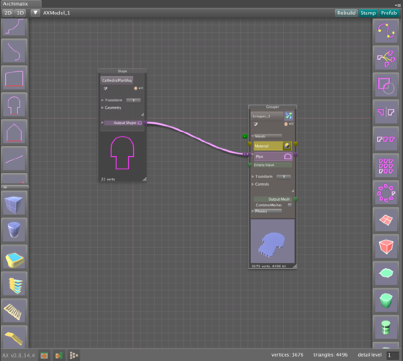The height and width of the screenshot is (361, 403).
Task: Edit the detail level value field
Action: [x=392, y=355]
